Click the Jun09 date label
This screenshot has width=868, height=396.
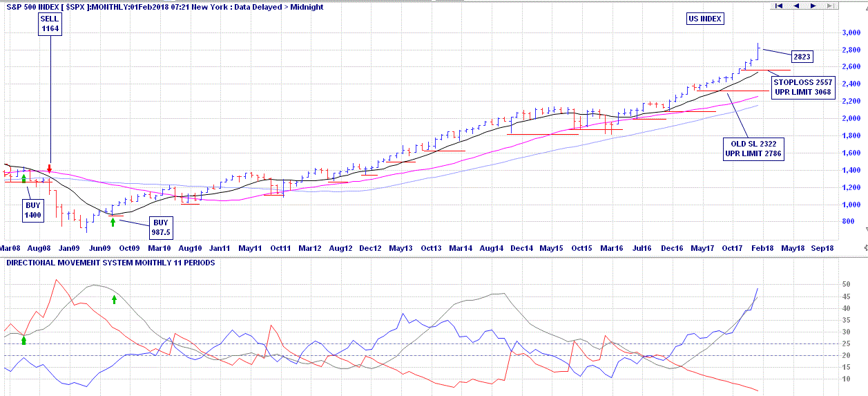100,247
